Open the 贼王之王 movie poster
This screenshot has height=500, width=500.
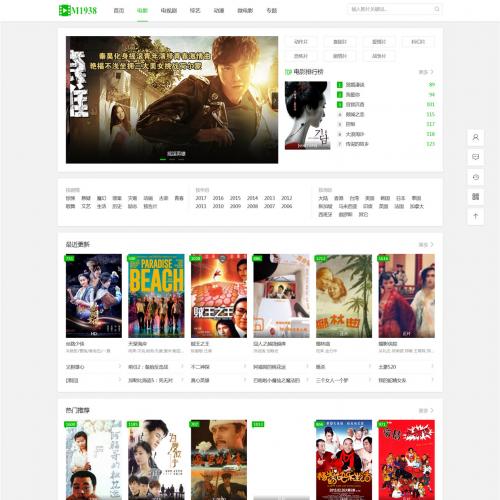(x=219, y=296)
